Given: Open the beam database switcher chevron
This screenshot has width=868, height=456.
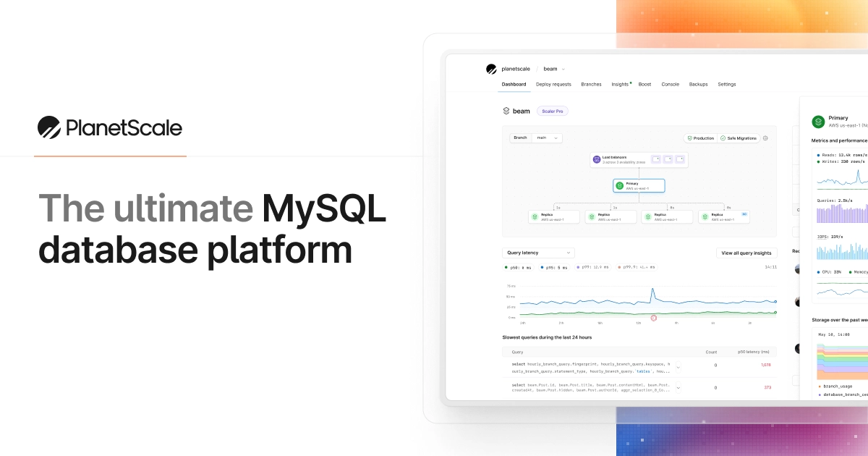Looking at the screenshot, I should 563,69.
